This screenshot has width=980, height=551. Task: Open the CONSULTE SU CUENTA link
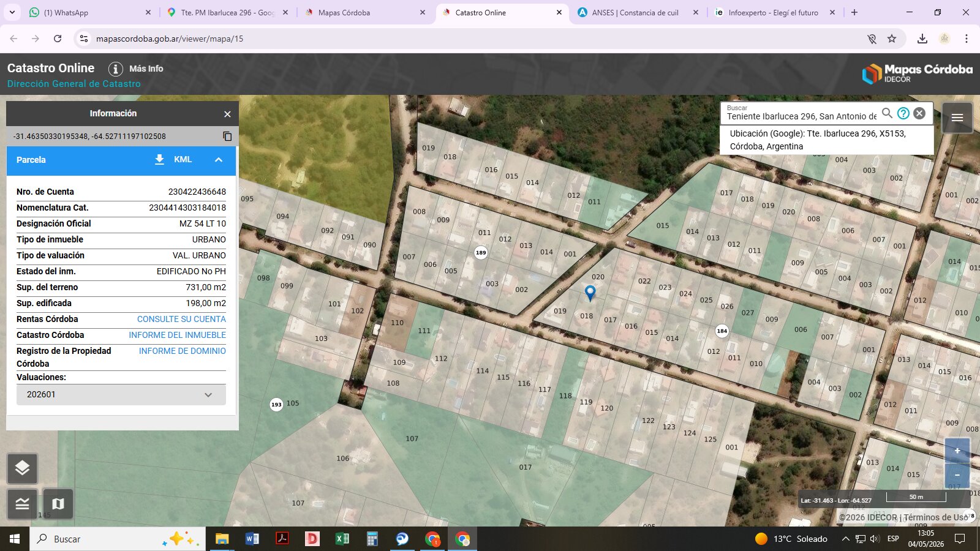[181, 319]
